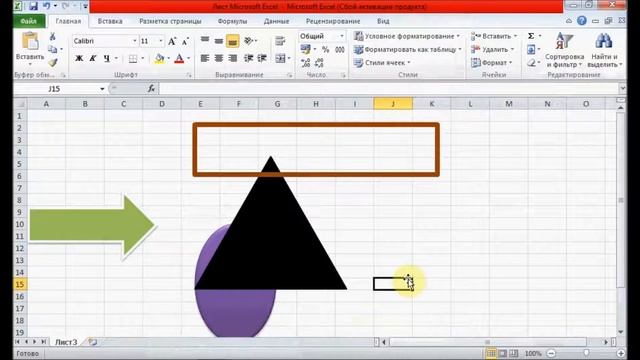640x360 pixels.
Task: Switch to the Разметка страницы tab
Action: [170, 21]
